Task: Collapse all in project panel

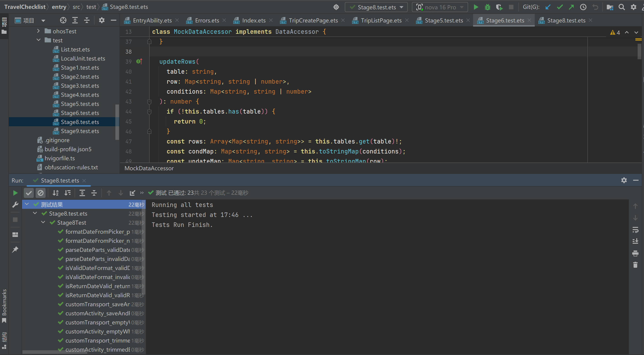Action: click(x=87, y=20)
